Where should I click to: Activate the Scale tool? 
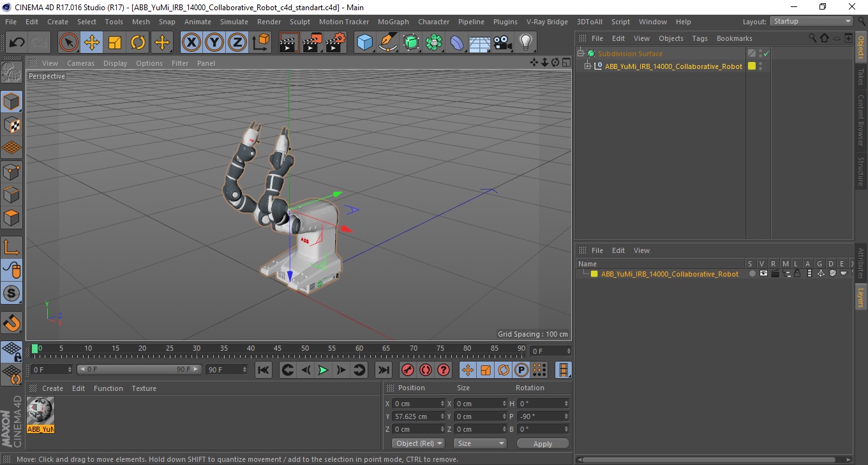pos(115,43)
